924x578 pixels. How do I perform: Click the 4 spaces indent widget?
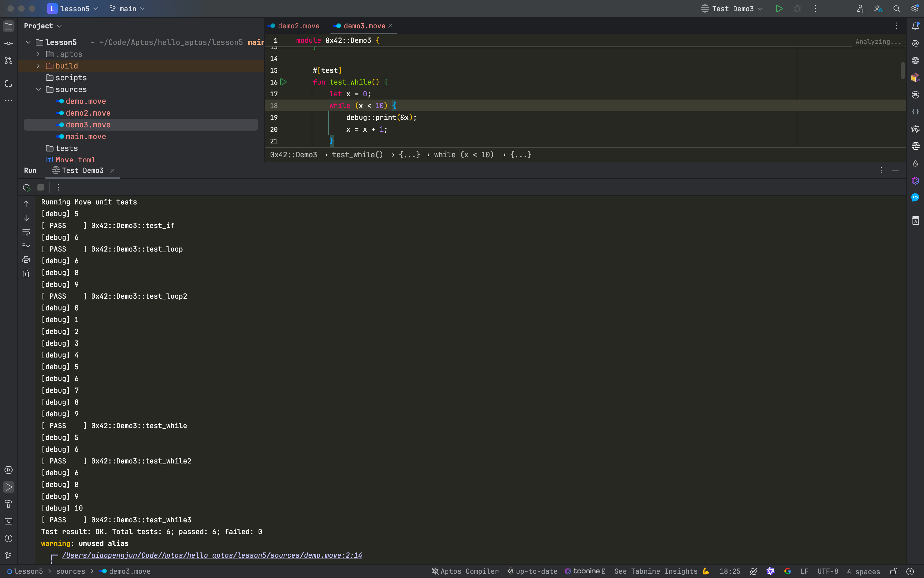coord(863,572)
